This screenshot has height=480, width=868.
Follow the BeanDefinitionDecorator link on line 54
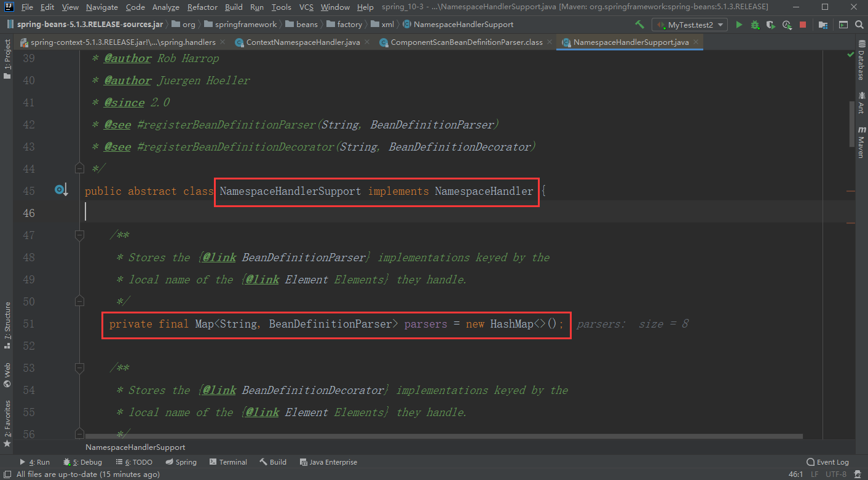(314, 390)
